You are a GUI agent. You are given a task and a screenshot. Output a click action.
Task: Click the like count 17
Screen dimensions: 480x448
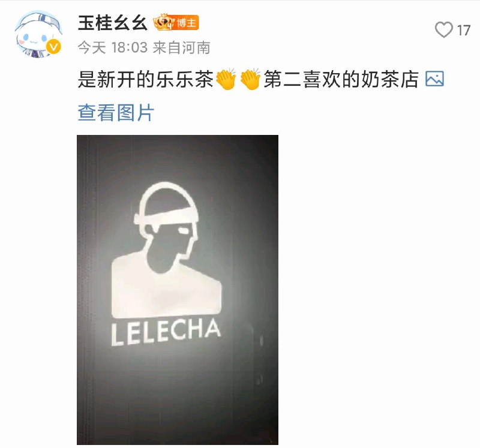click(x=463, y=31)
